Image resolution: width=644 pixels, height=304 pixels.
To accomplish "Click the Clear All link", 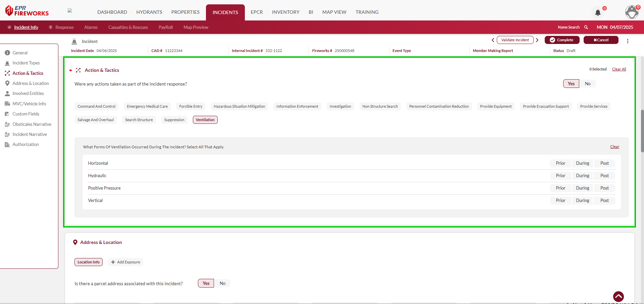I will click(x=619, y=69).
